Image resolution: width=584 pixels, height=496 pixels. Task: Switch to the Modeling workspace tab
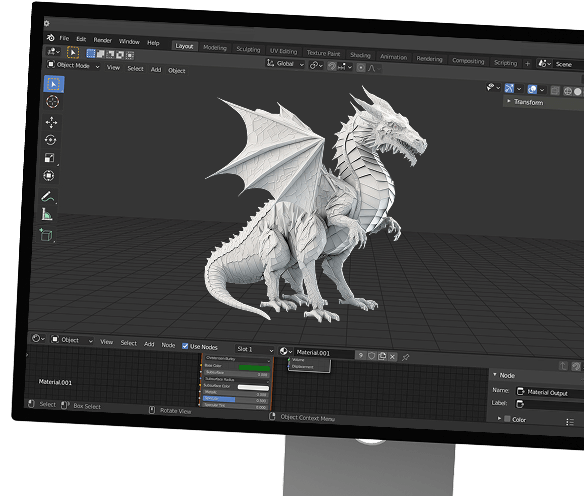coord(215,48)
